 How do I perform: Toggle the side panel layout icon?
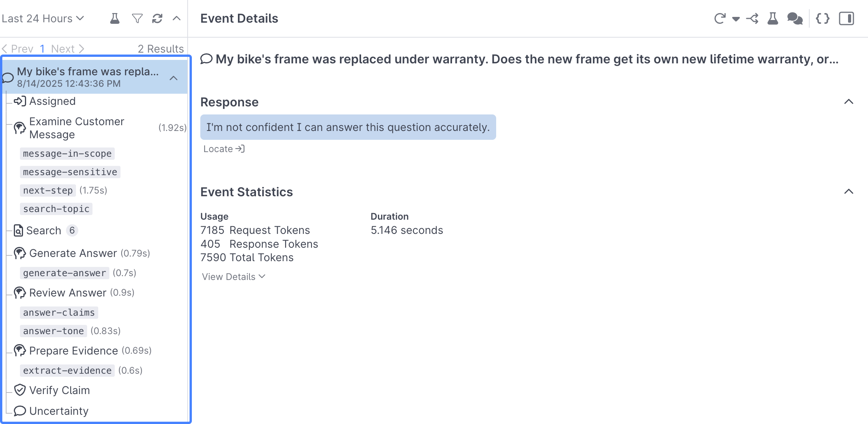coord(846,18)
